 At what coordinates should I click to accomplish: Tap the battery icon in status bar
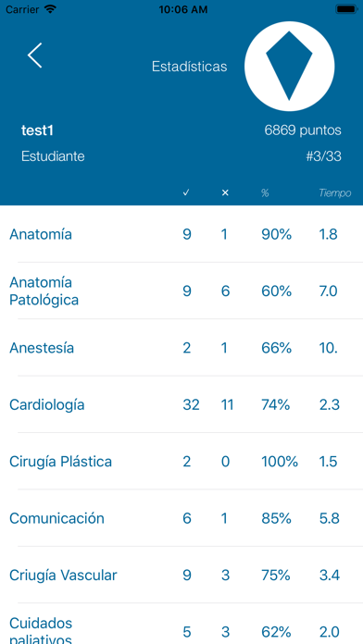(346, 9)
